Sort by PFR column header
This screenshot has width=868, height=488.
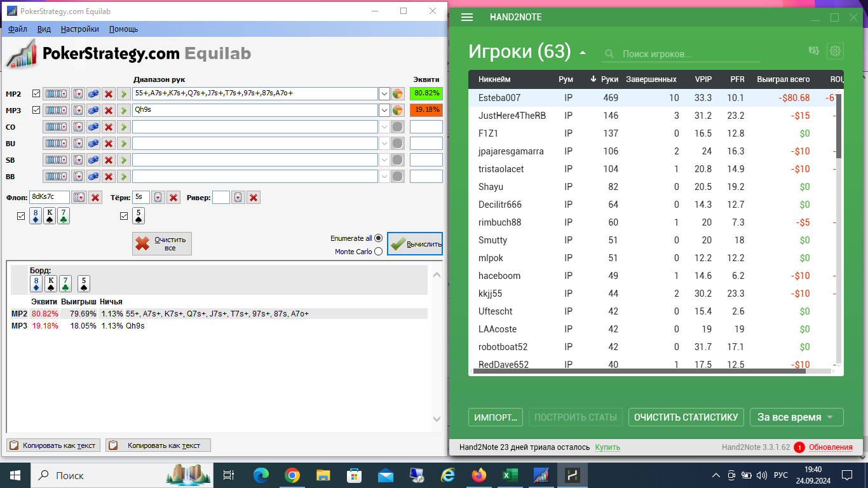point(737,79)
